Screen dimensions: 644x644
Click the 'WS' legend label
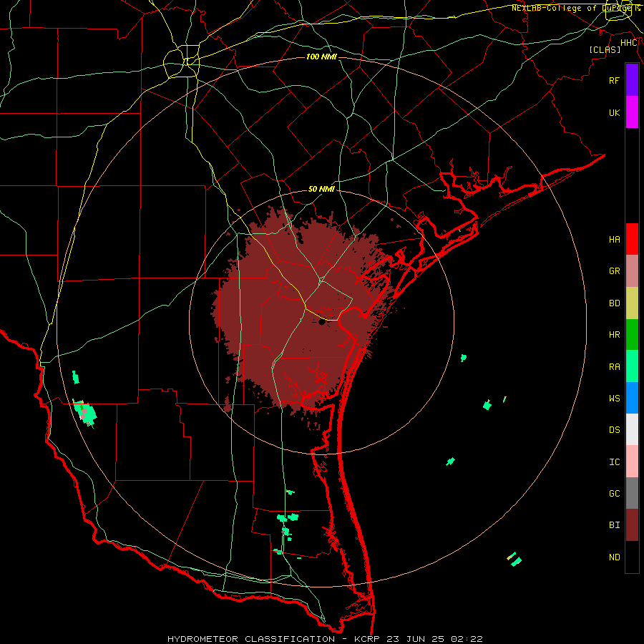(614, 398)
